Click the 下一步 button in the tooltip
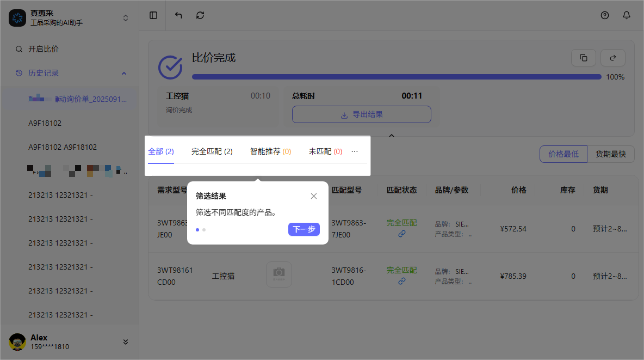The height and width of the screenshot is (360, 644). tap(304, 229)
